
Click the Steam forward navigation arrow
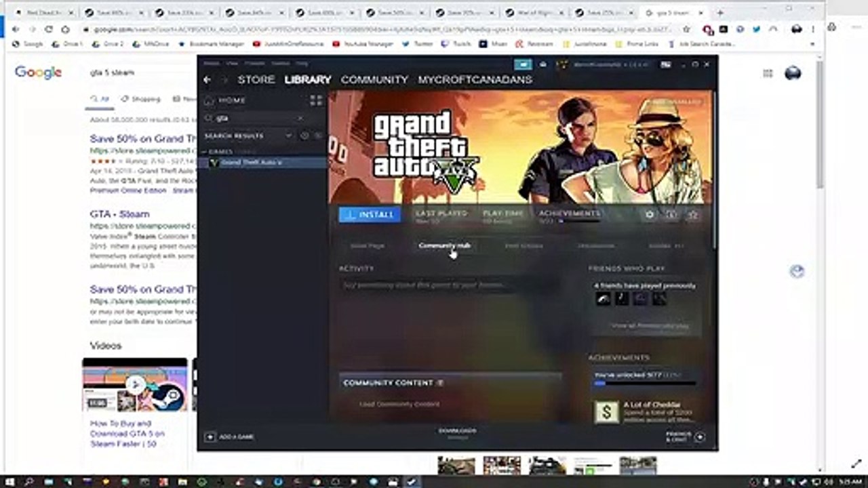pyautogui.click(x=224, y=80)
